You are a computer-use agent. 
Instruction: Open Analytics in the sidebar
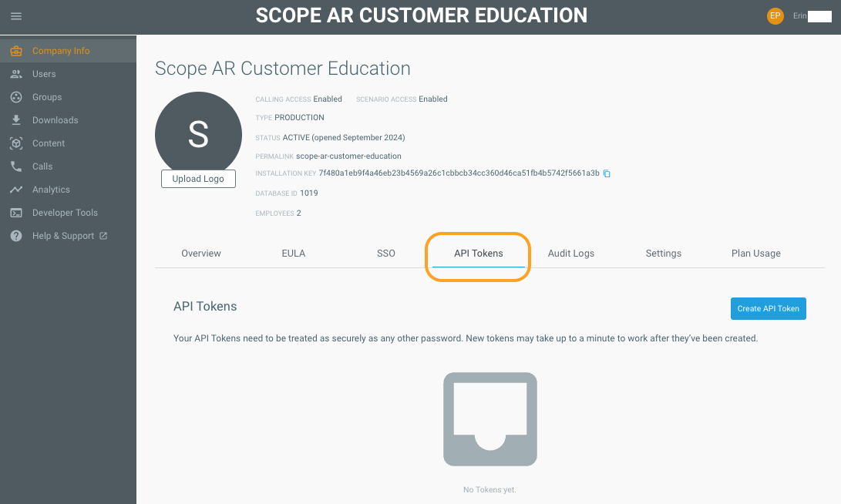(68, 190)
